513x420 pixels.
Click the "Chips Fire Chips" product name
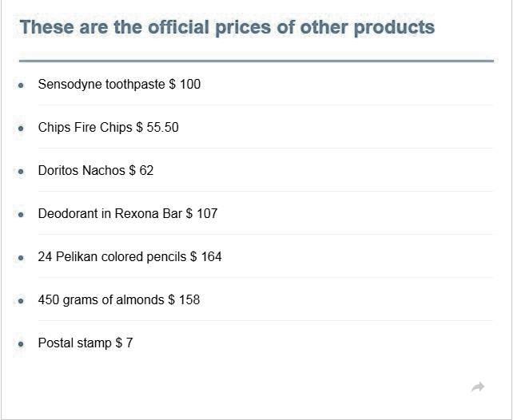[x=85, y=127]
